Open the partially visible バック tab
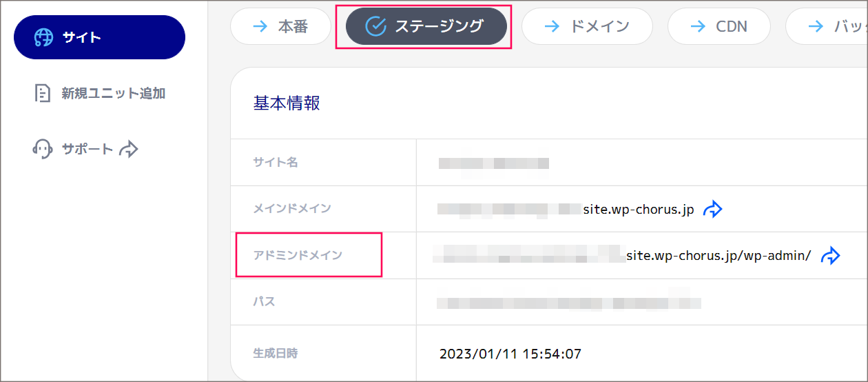This screenshot has height=382, width=868. (827, 26)
